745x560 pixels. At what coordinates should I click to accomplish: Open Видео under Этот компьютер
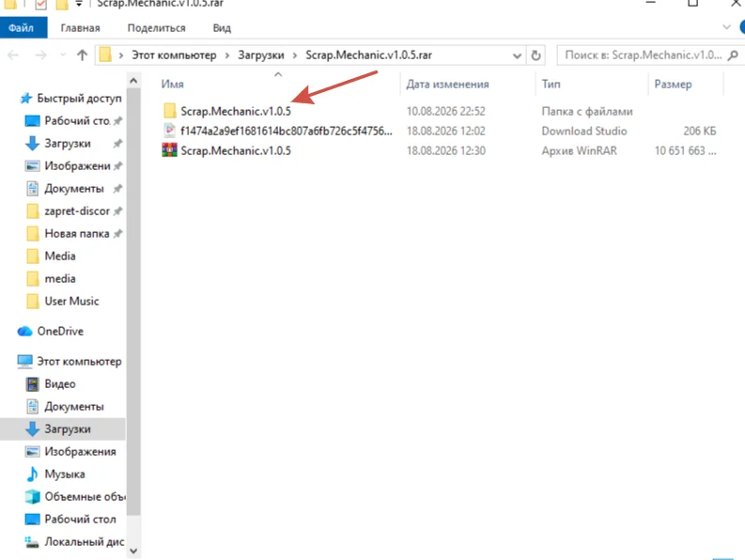[60, 384]
